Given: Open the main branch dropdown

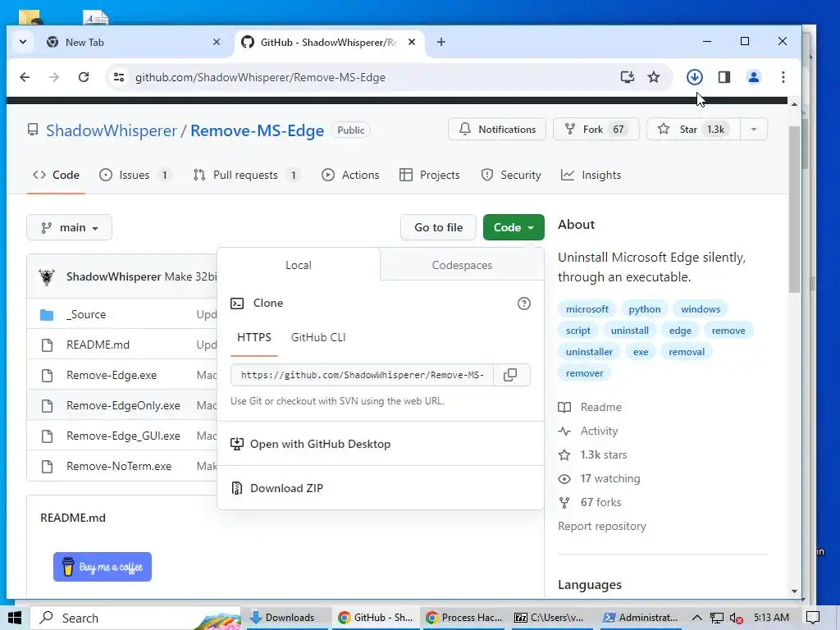Looking at the screenshot, I should (x=69, y=228).
